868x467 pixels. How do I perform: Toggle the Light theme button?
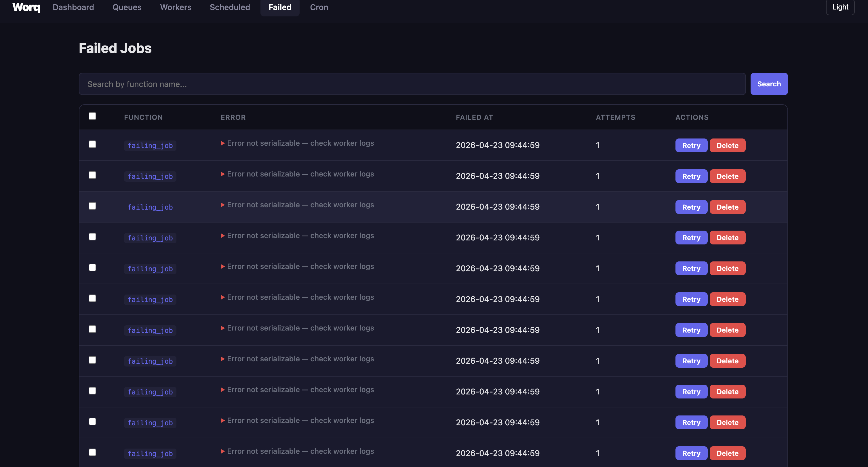[x=840, y=7]
